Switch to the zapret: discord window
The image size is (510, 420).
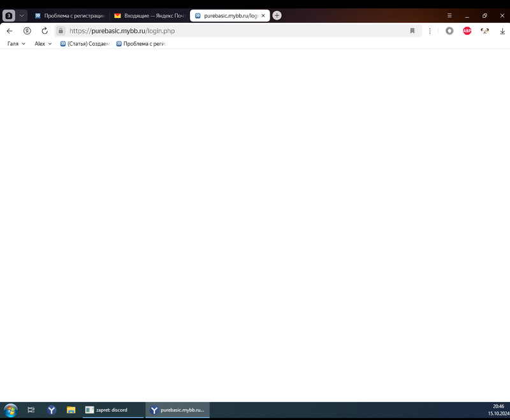(x=113, y=410)
